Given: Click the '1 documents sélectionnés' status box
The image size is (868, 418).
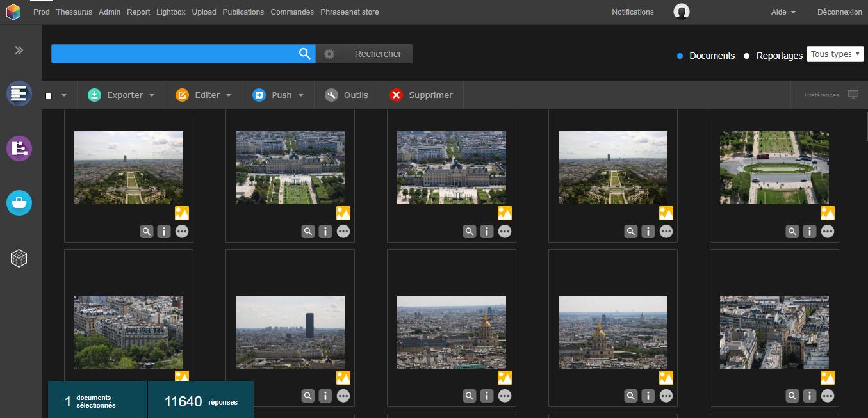Looking at the screenshot, I should click(97, 400).
